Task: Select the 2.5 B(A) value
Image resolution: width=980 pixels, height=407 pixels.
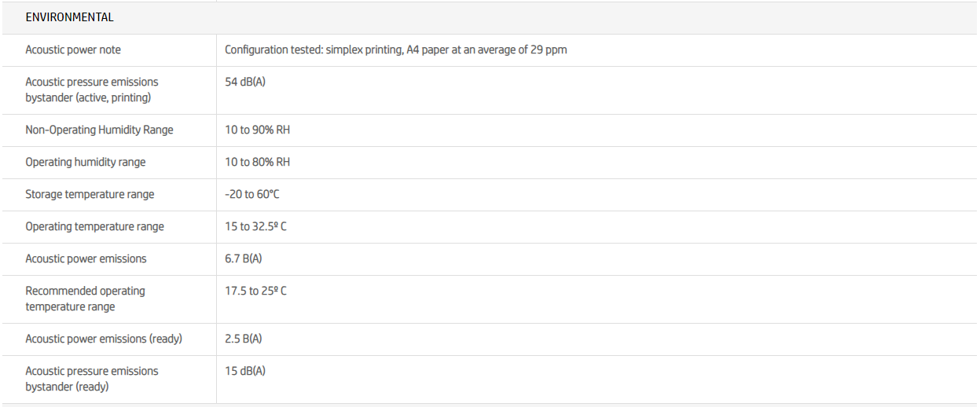Action: coord(243,339)
